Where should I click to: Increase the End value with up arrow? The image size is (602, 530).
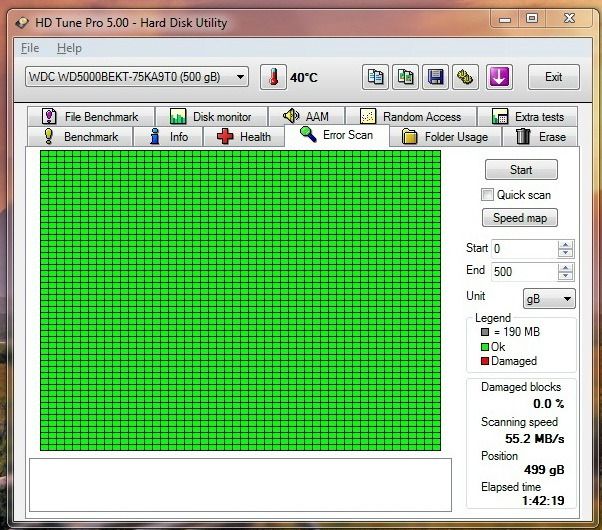566,268
